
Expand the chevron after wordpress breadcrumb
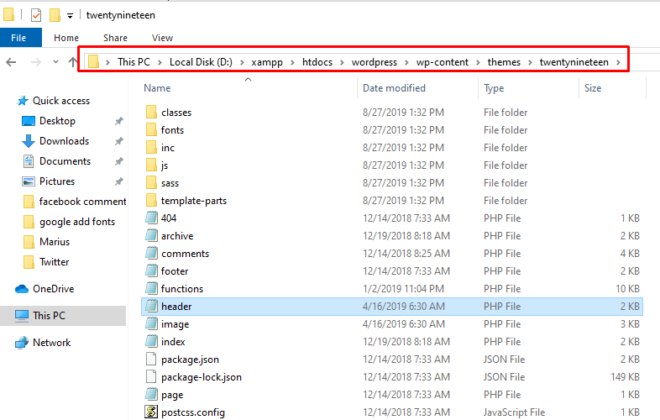(407, 63)
